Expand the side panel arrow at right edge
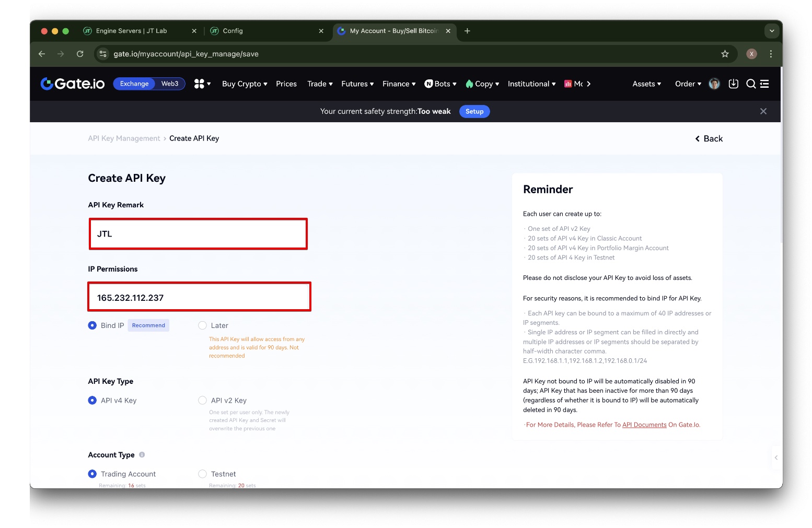The height and width of the screenshot is (528, 812). 776,457
